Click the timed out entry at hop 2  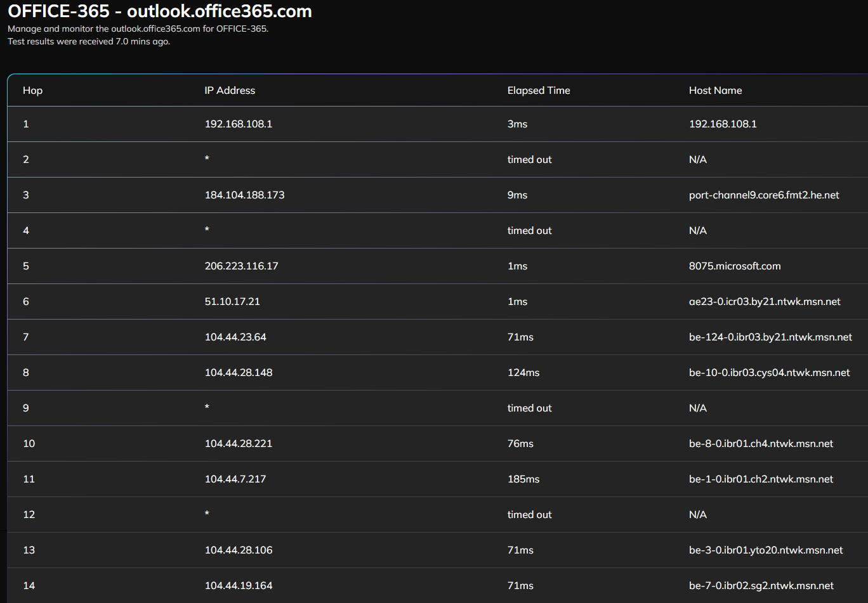coord(529,159)
